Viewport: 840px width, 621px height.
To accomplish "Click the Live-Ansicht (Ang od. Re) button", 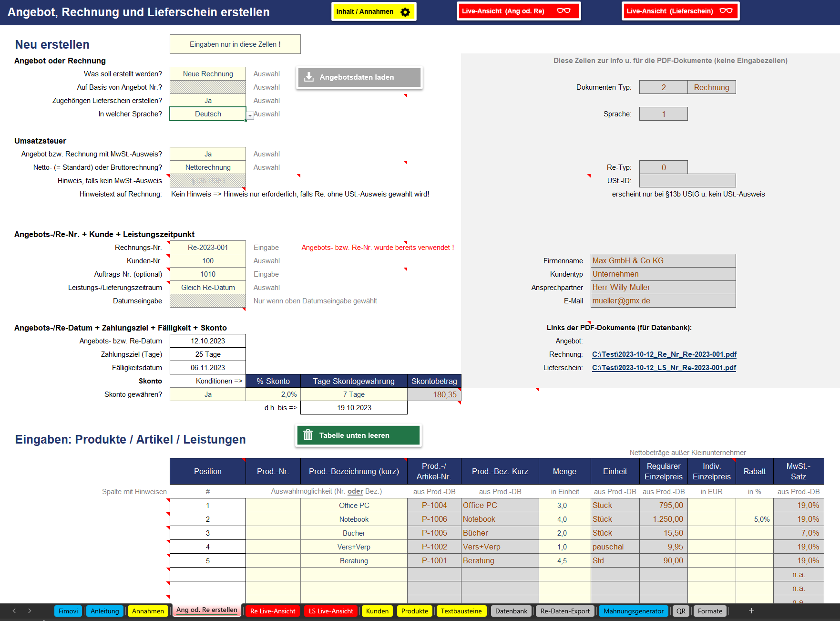I will 519,11.
